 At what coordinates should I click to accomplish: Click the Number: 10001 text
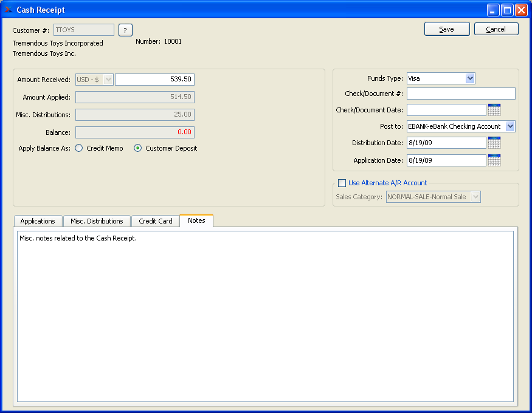click(x=159, y=41)
